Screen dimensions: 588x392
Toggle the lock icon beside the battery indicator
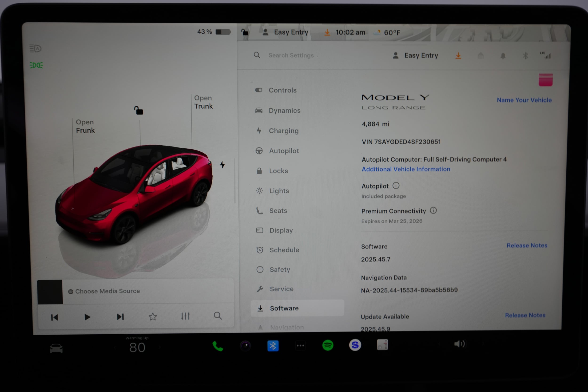[244, 32]
